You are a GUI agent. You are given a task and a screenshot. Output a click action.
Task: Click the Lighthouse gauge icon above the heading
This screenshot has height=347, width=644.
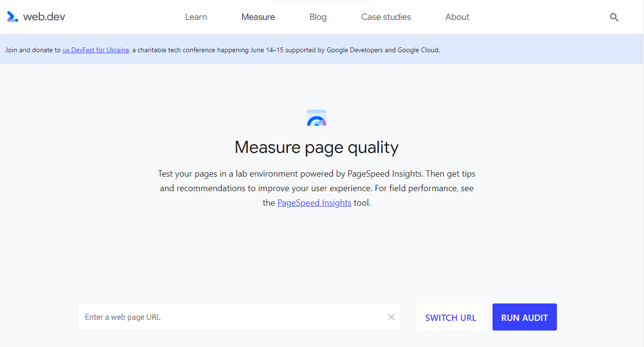(x=317, y=117)
